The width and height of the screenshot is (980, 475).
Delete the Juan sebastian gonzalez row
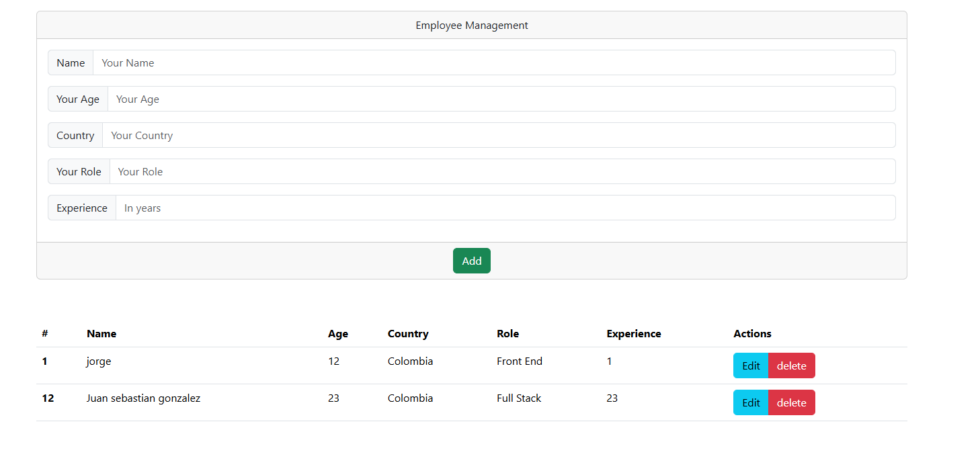click(x=792, y=402)
